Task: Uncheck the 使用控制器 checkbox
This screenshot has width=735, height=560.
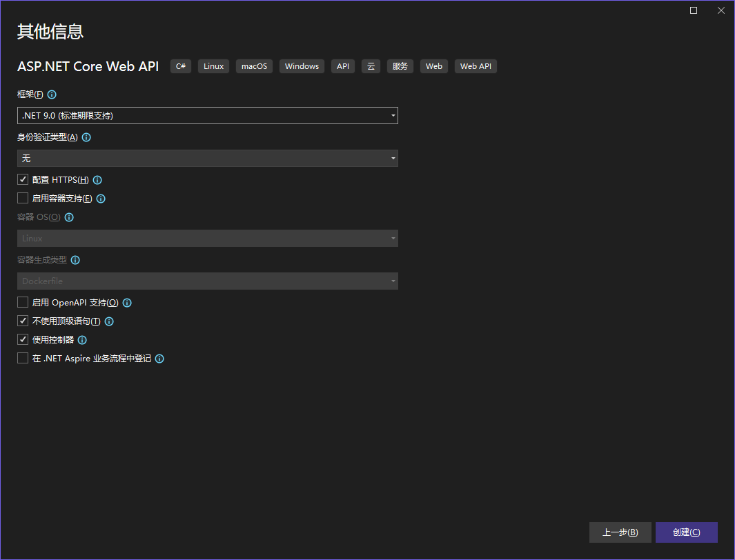Action: click(x=23, y=339)
